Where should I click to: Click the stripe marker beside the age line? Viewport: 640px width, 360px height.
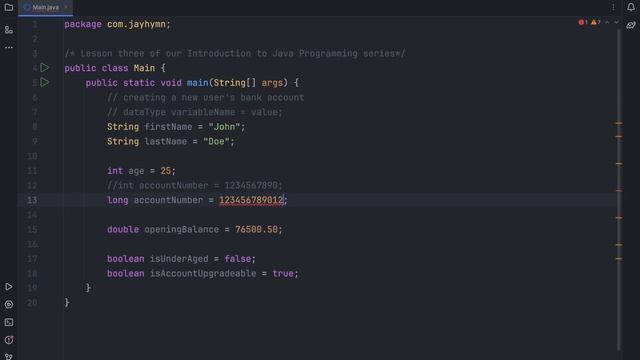(x=619, y=164)
